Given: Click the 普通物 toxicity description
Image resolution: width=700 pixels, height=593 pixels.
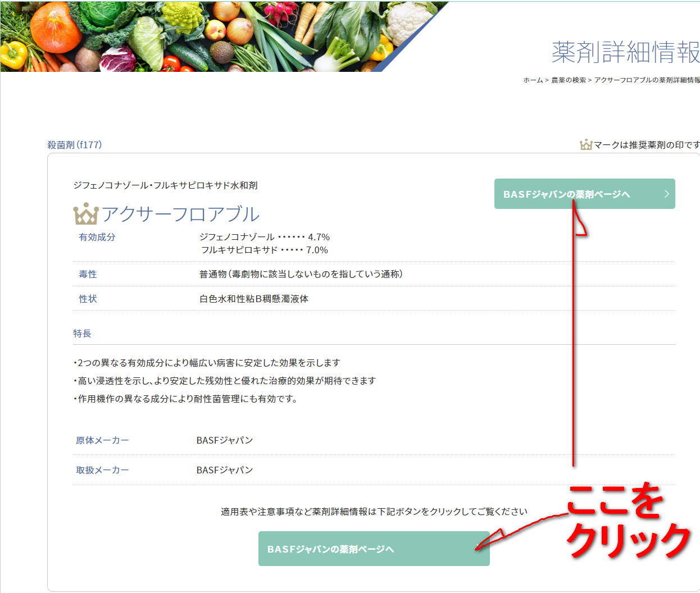Looking at the screenshot, I should coord(301,274).
